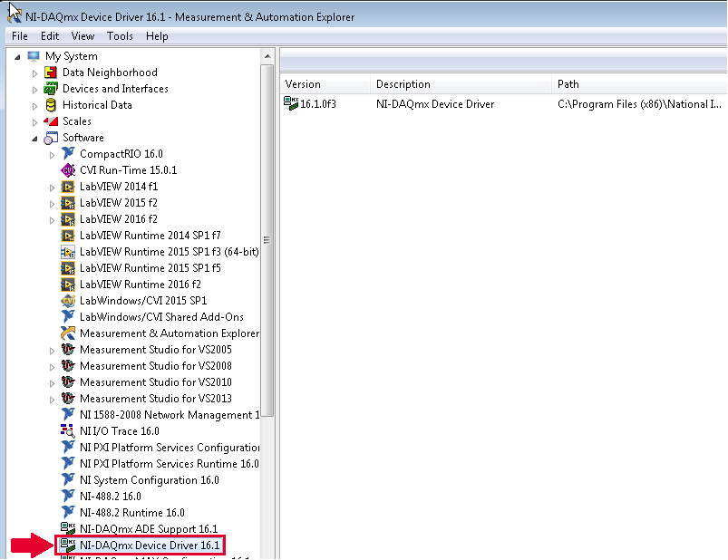The image size is (728, 560).
Task: Click the NI-DAQmx ADE Support 16.1 icon
Action: 68,528
